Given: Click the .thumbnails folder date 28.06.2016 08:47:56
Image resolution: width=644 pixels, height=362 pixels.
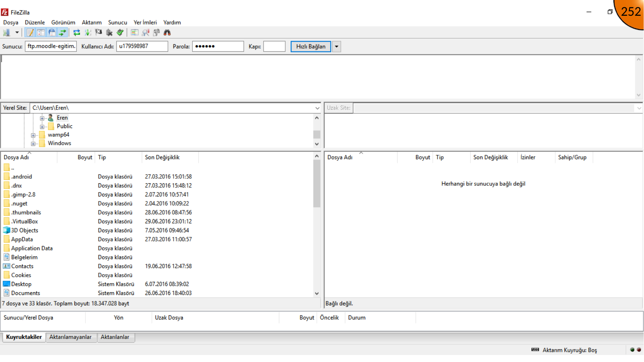Looking at the screenshot, I should 168,213.
